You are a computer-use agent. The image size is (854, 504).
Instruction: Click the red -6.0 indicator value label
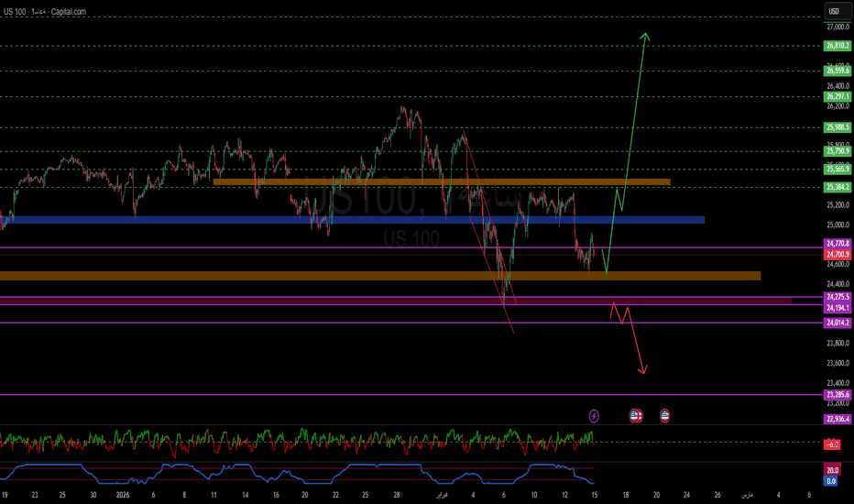click(x=832, y=444)
